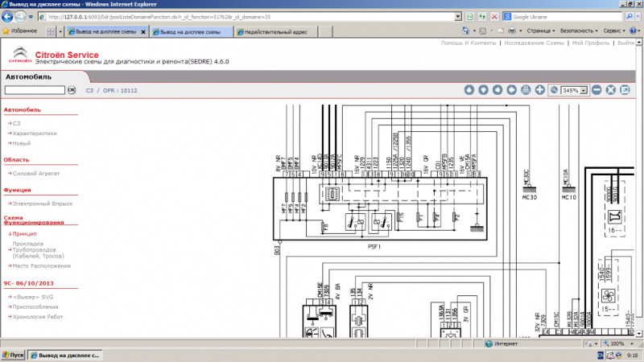The height and width of the screenshot is (362, 644).
Task: Click the OK button beside vehicle search
Action: pos(71,90)
